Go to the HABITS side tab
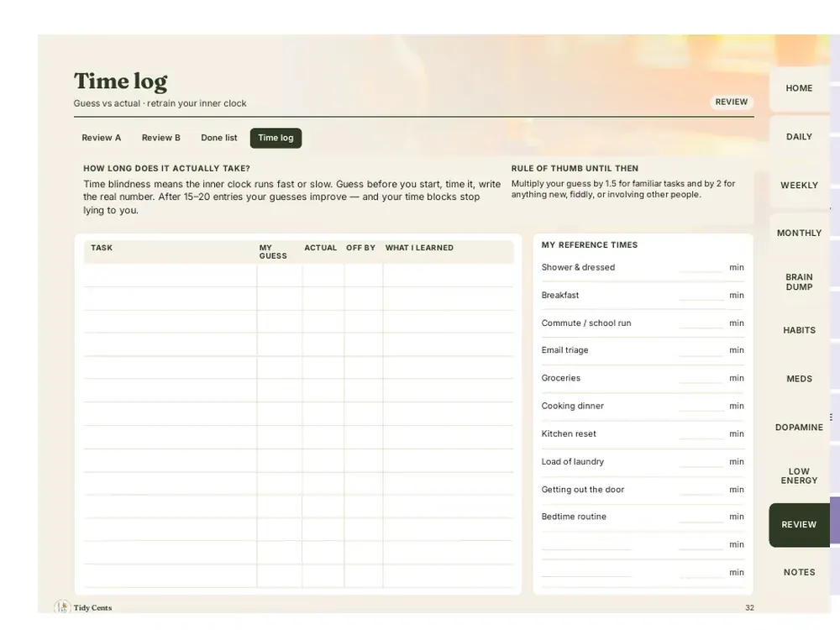Viewport: 840px width, 630px height. pyautogui.click(x=800, y=330)
